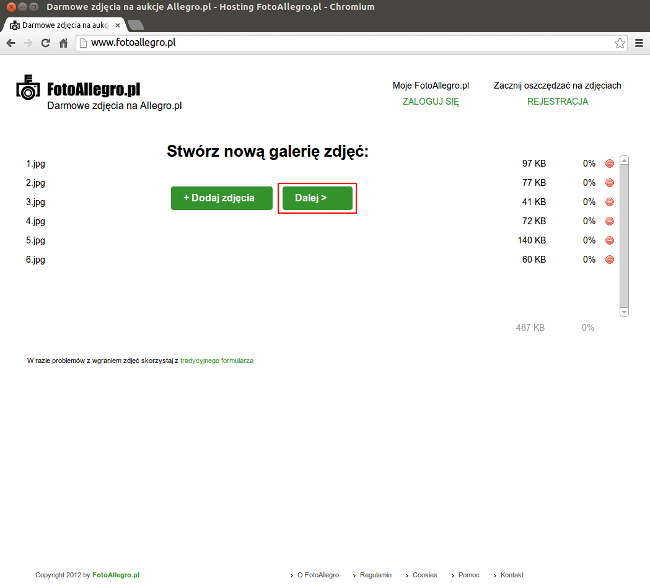
Task: Click the FotoAllegro camera logo
Action: tap(28, 87)
